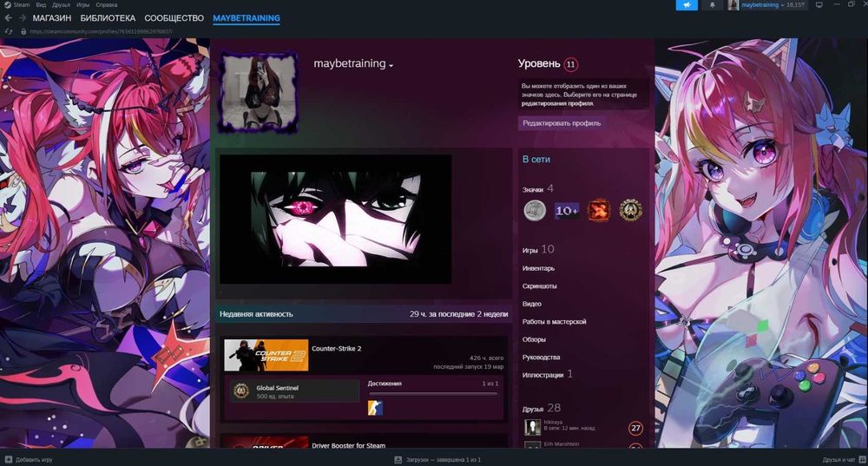Screen dimensions: 868x466
Task: Open the Игры menu
Action: [83, 4]
